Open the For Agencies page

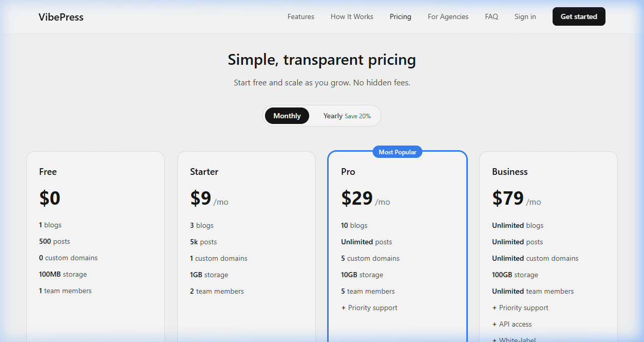448,16
